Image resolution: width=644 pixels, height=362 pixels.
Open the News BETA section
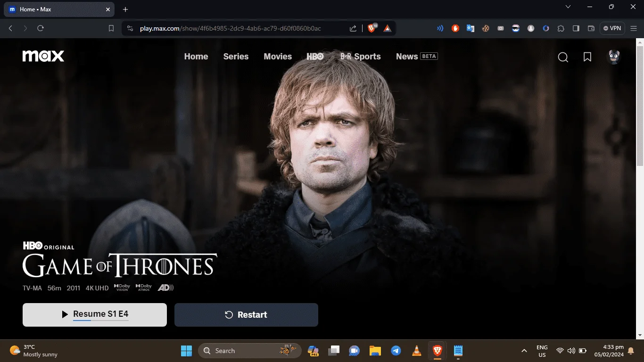(417, 56)
